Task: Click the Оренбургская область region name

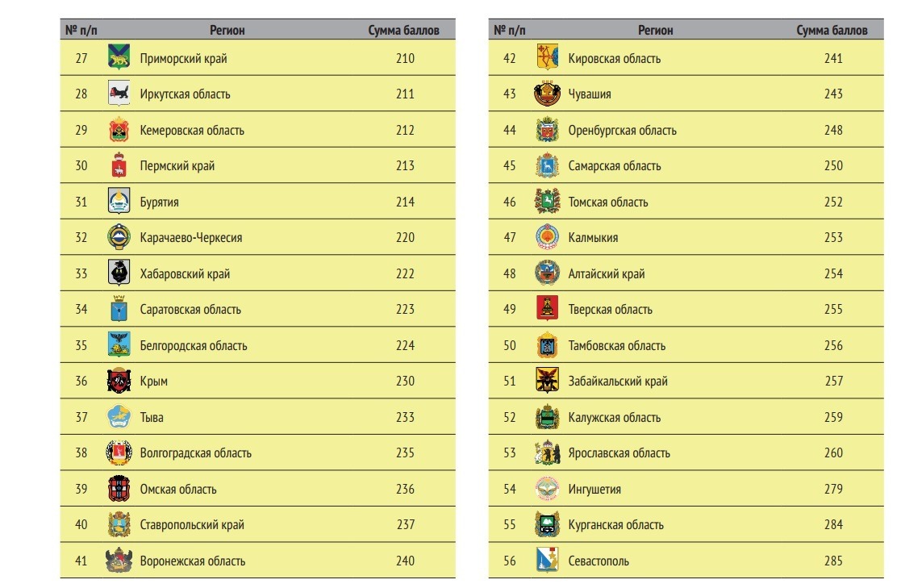Action: [622, 130]
